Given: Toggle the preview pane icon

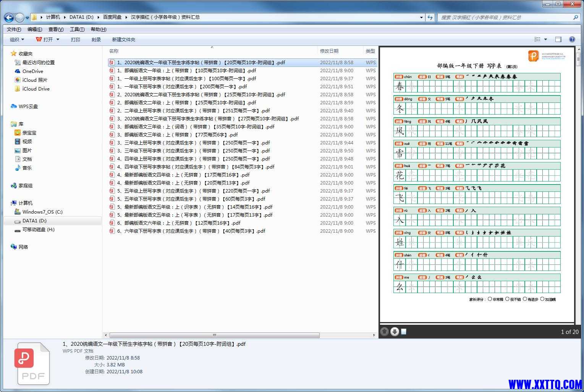Looking at the screenshot, I should [x=558, y=39].
